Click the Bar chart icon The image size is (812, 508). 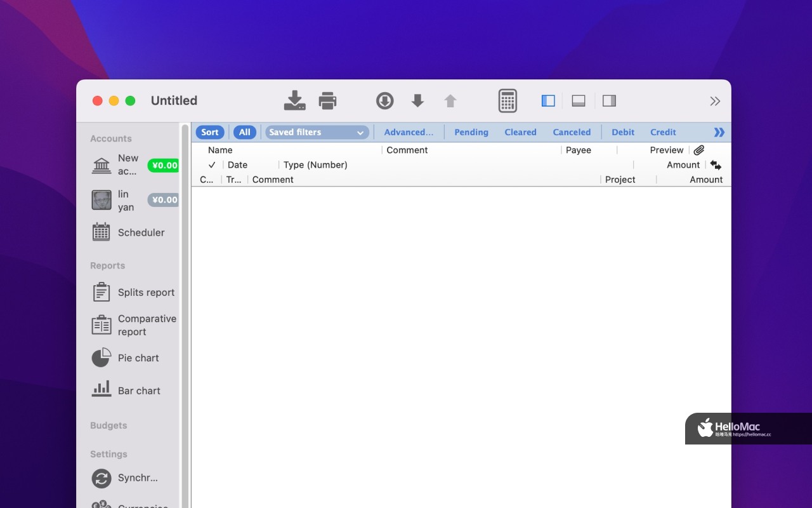click(101, 389)
